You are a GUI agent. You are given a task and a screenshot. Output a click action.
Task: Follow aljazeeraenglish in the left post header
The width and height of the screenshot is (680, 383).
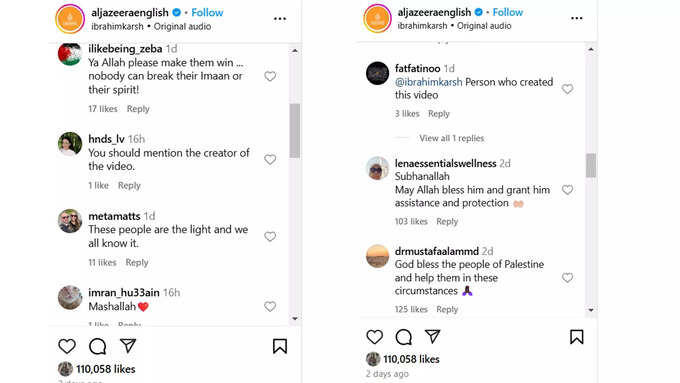coord(207,13)
